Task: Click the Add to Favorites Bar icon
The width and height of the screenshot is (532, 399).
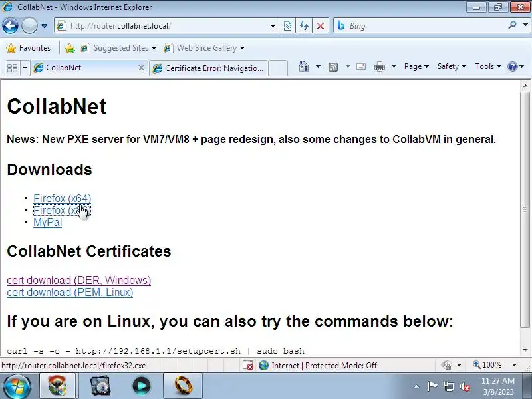Action: (70, 48)
